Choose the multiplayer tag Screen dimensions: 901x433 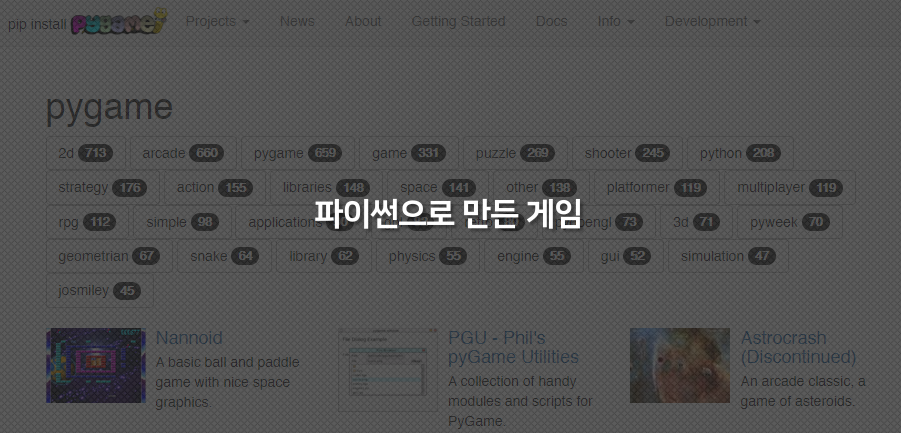pos(790,188)
